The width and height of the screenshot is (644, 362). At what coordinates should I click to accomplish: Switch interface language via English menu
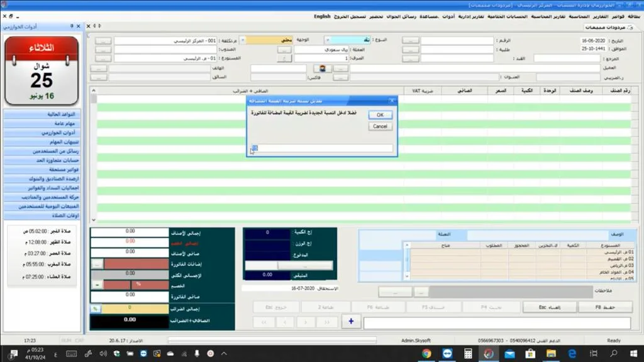pyautogui.click(x=322, y=16)
